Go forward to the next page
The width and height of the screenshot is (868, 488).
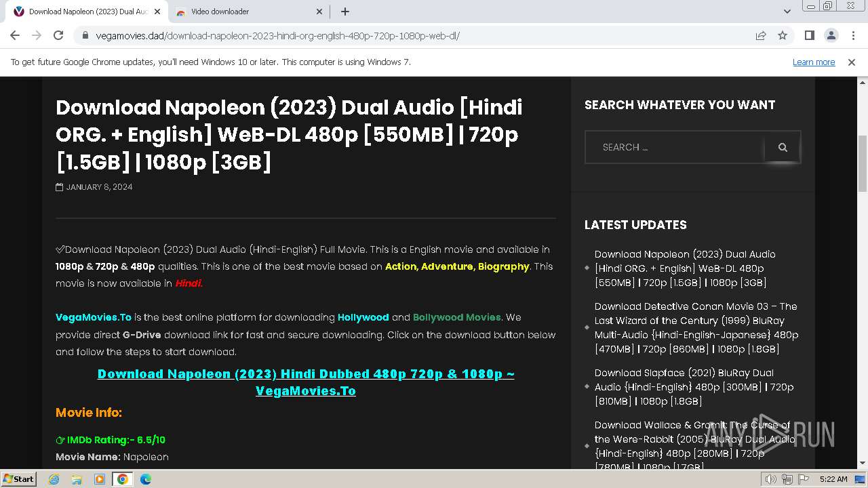pyautogui.click(x=37, y=35)
